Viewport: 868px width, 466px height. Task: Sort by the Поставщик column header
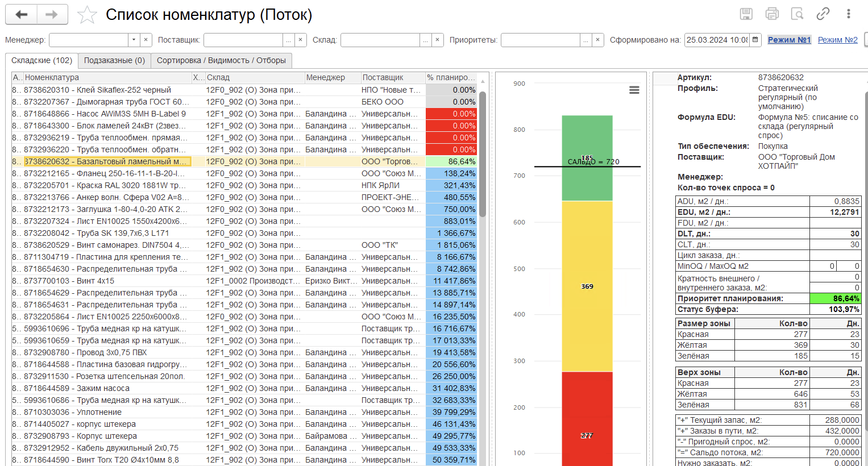(393, 77)
